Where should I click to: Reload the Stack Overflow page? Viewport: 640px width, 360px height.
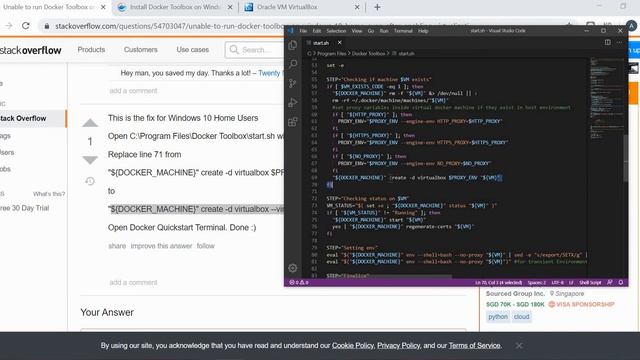coord(26,26)
